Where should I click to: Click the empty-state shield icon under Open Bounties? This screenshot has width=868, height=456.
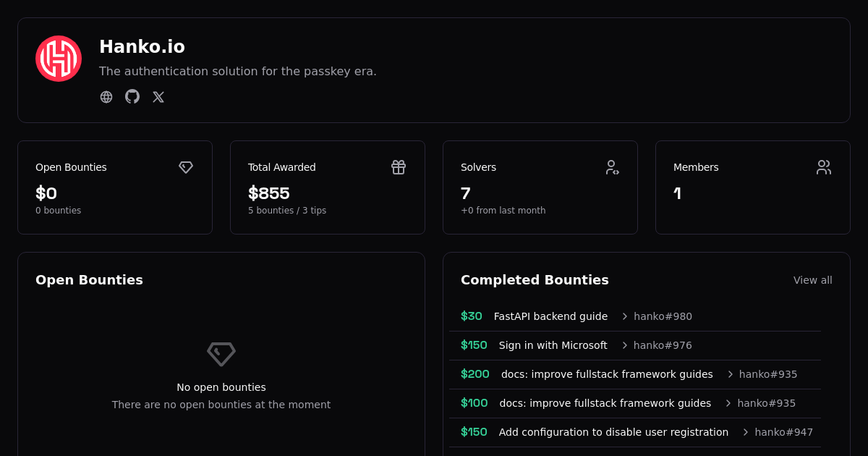(221, 354)
